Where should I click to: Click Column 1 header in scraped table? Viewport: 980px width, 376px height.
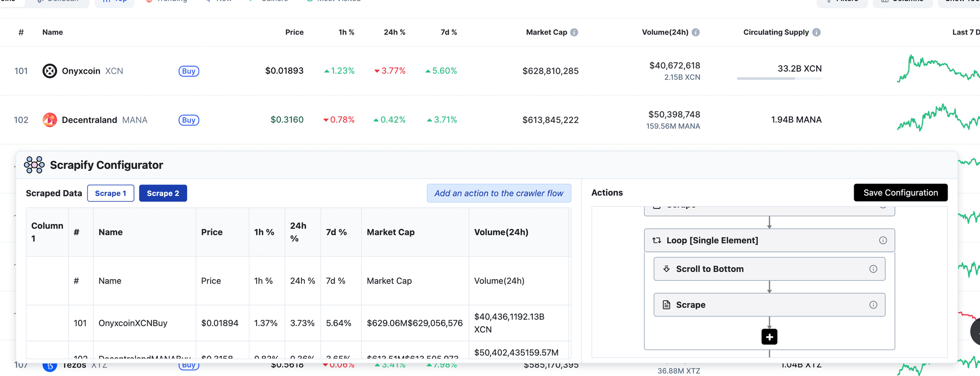[x=47, y=232]
